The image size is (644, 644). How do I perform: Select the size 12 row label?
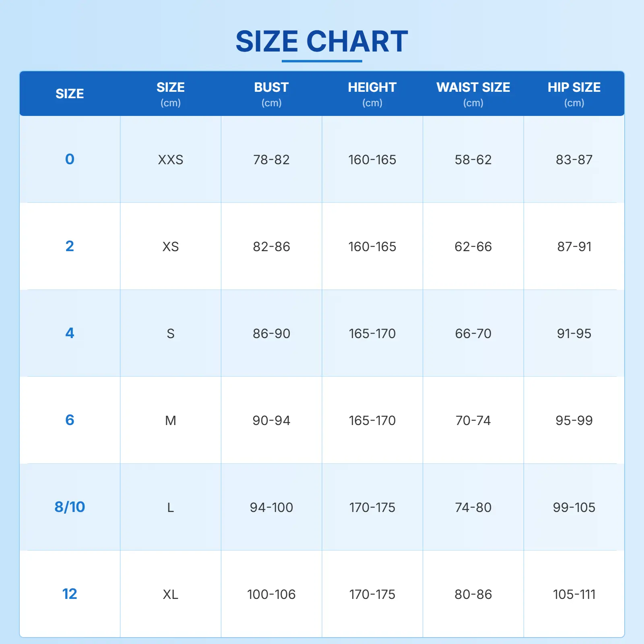click(70, 594)
